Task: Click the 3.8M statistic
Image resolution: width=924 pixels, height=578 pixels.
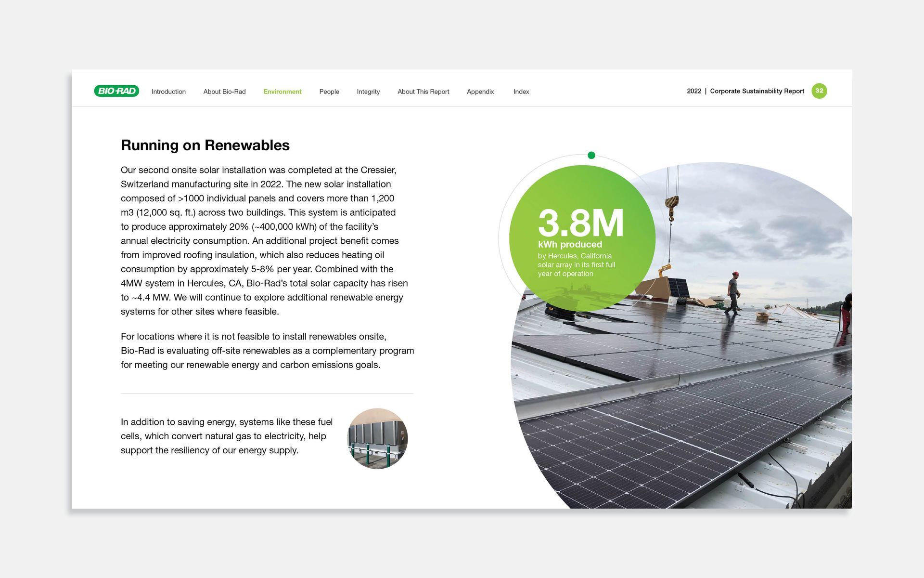Action: point(580,223)
